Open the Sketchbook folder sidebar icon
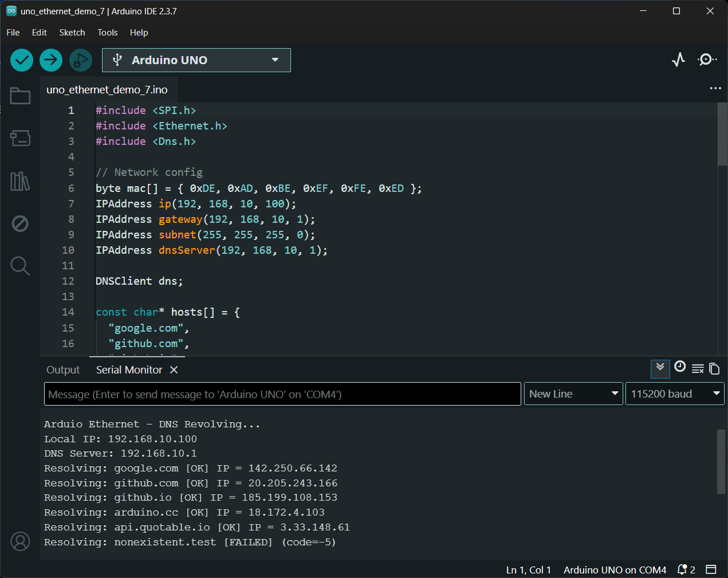 (x=20, y=96)
